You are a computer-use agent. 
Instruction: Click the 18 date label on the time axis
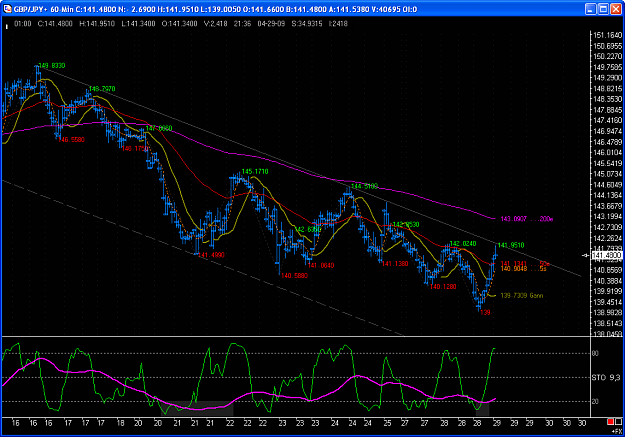[120, 423]
